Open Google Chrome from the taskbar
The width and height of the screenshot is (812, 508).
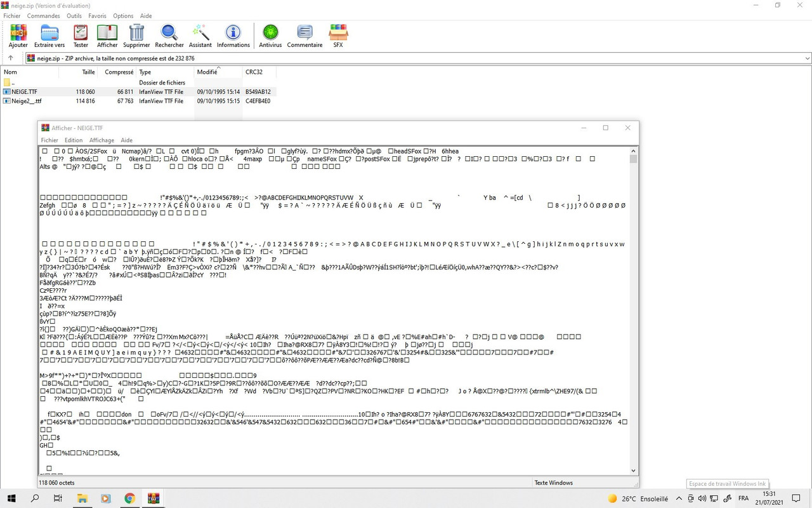click(x=129, y=498)
